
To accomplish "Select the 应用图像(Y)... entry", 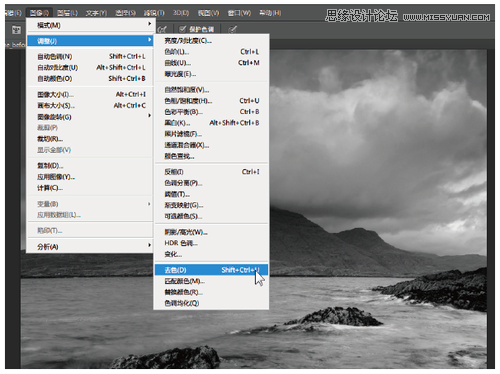I will point(90,177).
